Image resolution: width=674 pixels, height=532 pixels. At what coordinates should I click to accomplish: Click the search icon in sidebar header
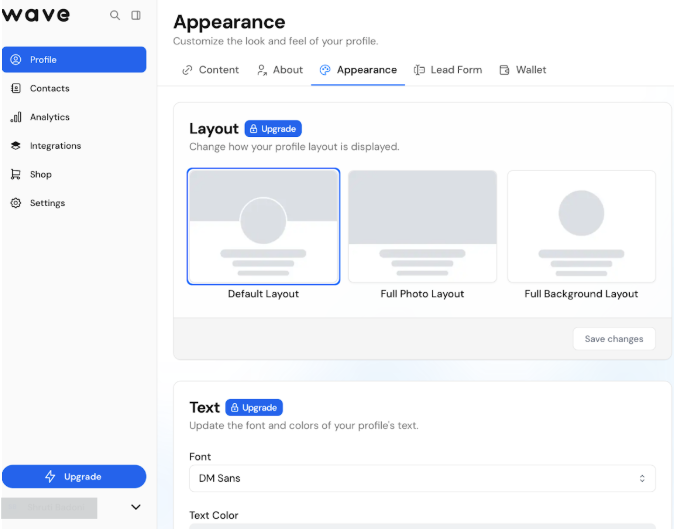[x=115, y=15]
